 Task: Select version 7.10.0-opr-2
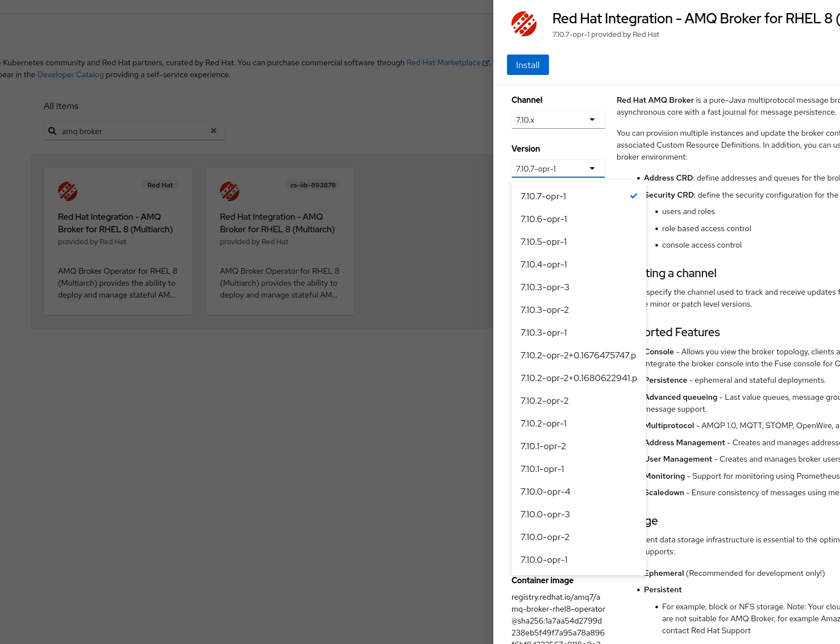click(579, 537)
